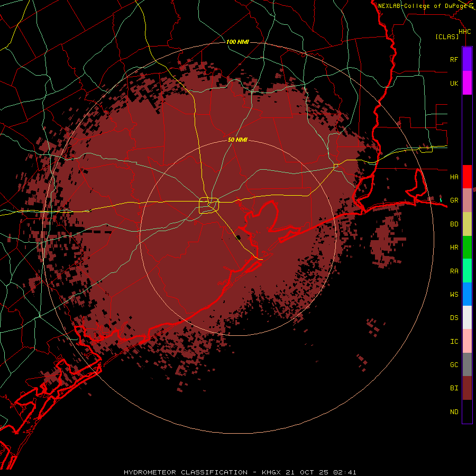The height and width of the screenshot is (476, 476).
Task: Click the gray GC legend swatch
Action: tap(467, 364)
